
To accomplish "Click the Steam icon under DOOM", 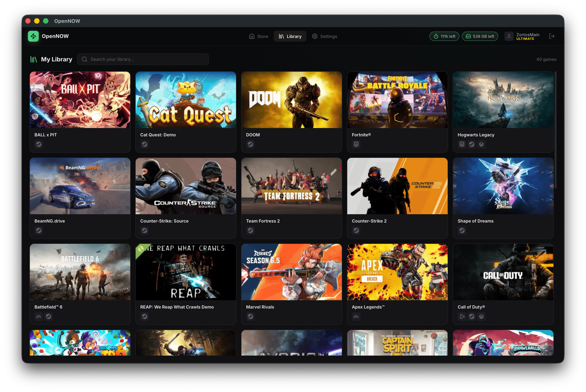I will point(250,144).
